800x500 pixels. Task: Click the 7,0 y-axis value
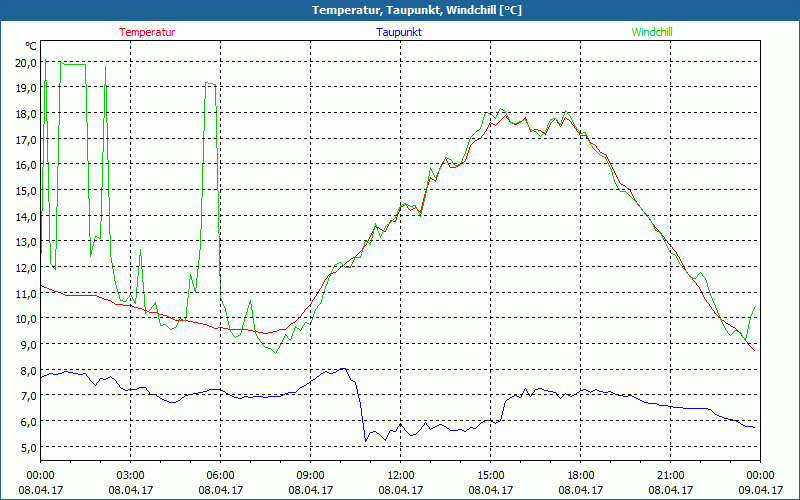click(x=29, y=395)
